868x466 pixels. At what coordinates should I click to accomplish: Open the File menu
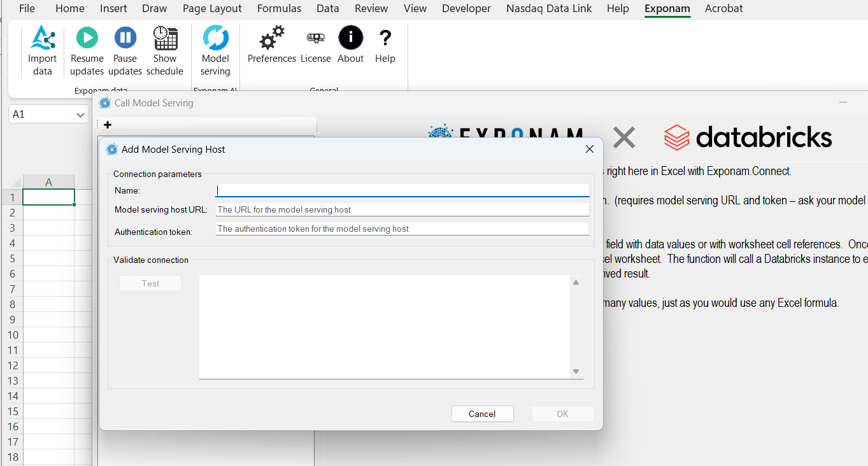pyautogui.click(x=27, y=8)
